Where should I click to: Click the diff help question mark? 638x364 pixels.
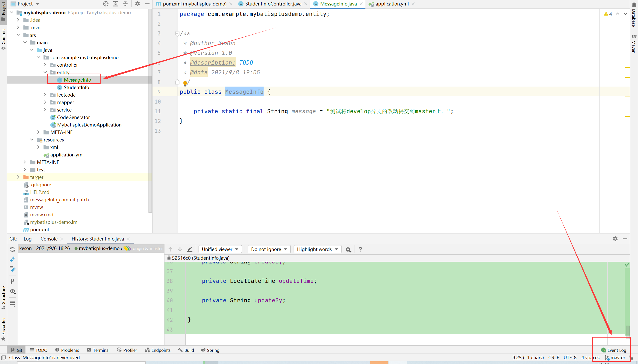tap(360, 249)
